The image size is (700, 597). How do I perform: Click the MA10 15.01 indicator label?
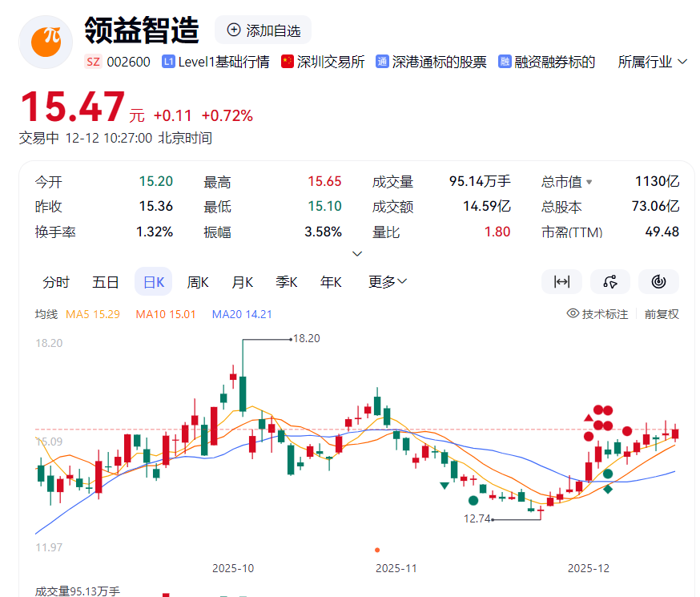point(166,314)
